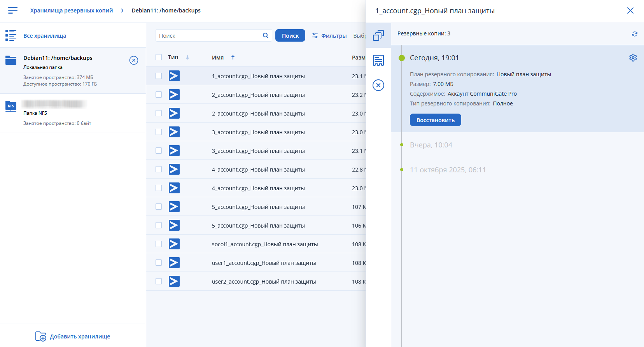Select the Debian11: /home/backups storage
Viewport: 644px width, 347px height.
pos(73,70)
